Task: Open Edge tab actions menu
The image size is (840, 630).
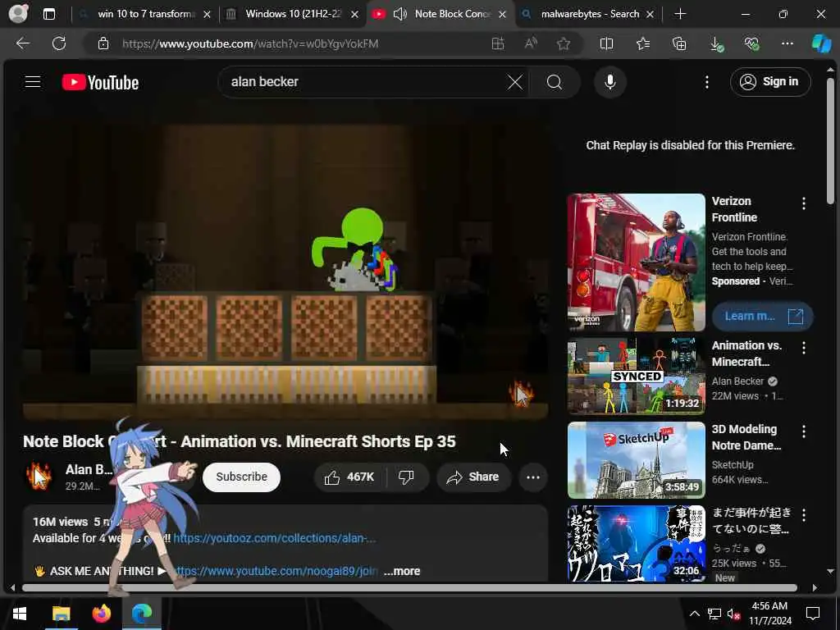Action: (x=48, y=14)
